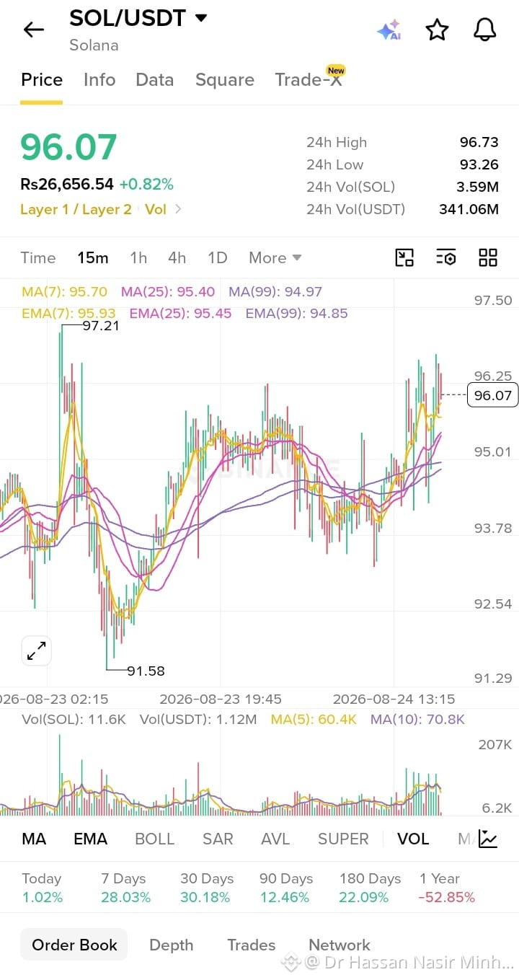Open price alert bell icon

point(485,30)
